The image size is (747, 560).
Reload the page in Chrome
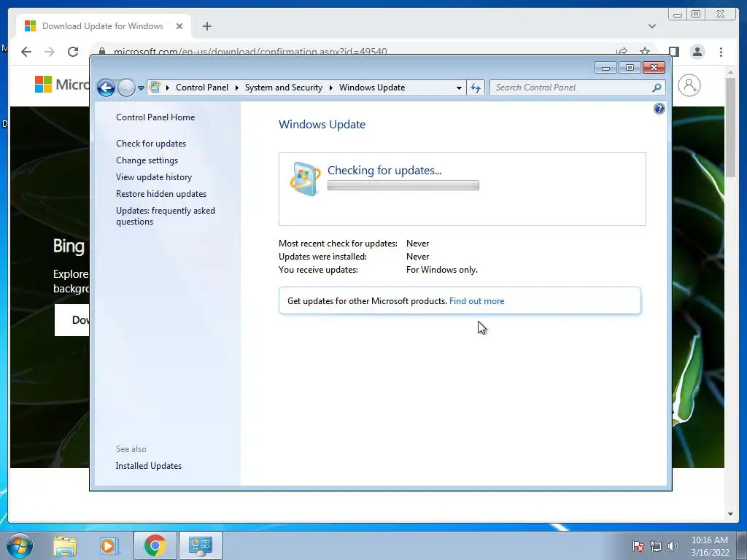pyautogui.click(x=73, y=52)
